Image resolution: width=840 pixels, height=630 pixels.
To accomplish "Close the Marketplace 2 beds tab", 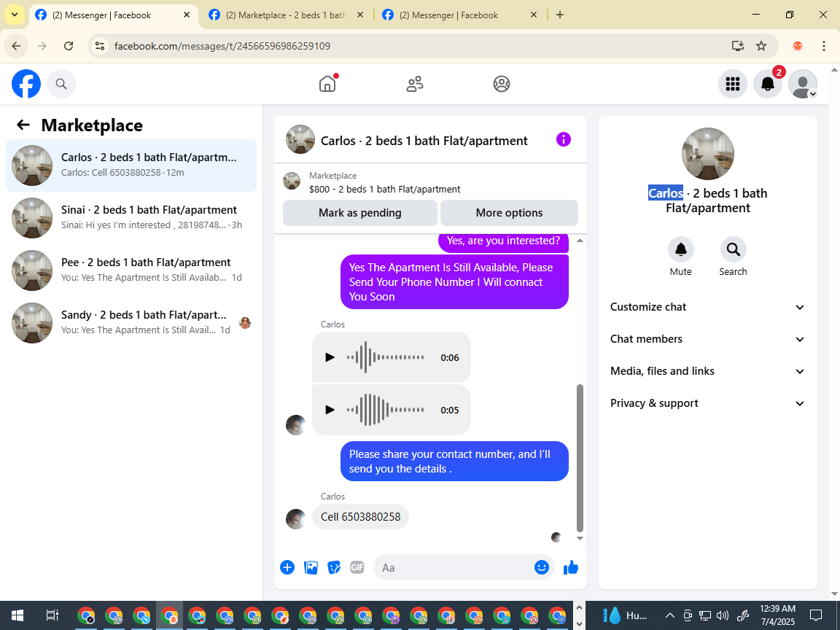I will [x=360, y=15].
